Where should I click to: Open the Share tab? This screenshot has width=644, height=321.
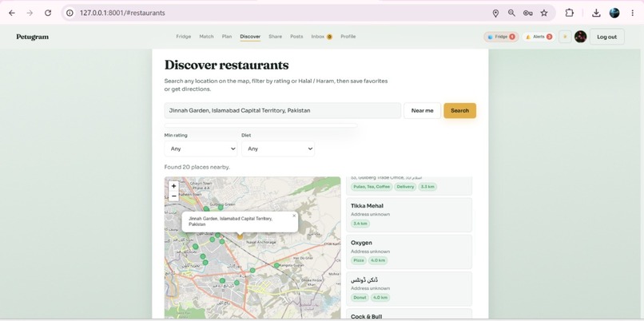click(x=275, y=37)
